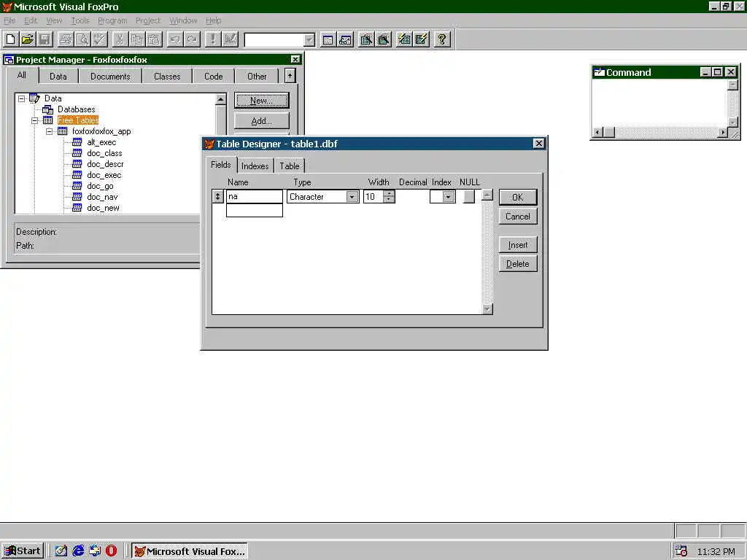747x560 pixels.
Task: Click OK in the Table Designer
Action: (x=518, y=197)
